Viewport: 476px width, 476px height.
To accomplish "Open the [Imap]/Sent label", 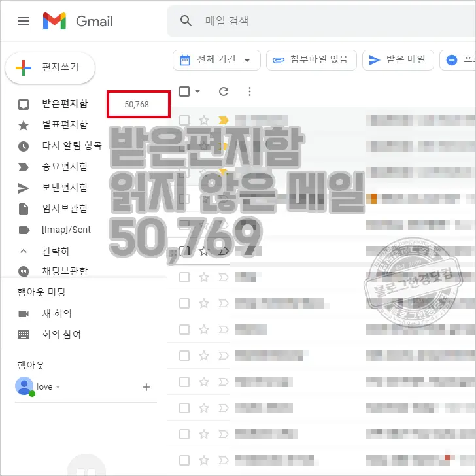I will pyautogui.click(x=66, y=229).
